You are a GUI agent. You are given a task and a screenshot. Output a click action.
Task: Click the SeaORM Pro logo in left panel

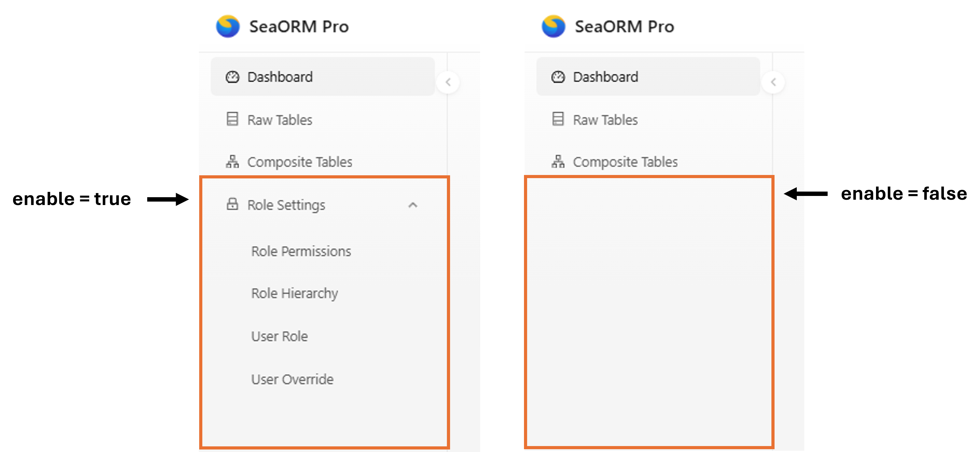227,26
